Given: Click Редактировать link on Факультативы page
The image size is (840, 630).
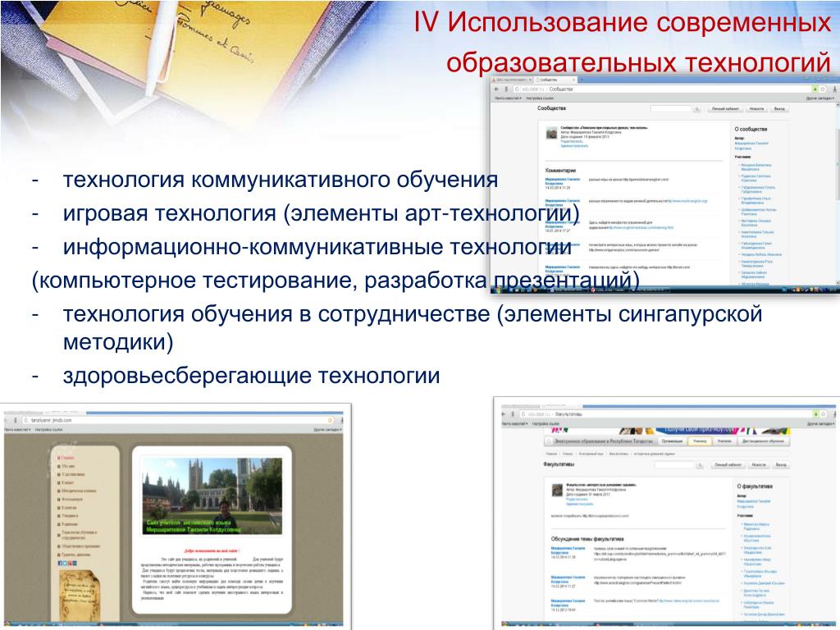Looking at the screenshot, I should click(577, 500).
